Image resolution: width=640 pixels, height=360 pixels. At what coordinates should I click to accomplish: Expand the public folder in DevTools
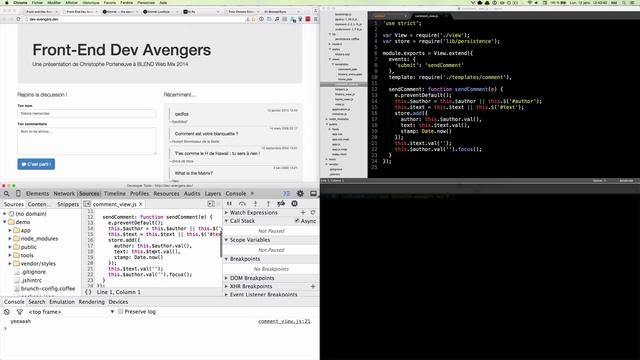[x=10, y=247]
